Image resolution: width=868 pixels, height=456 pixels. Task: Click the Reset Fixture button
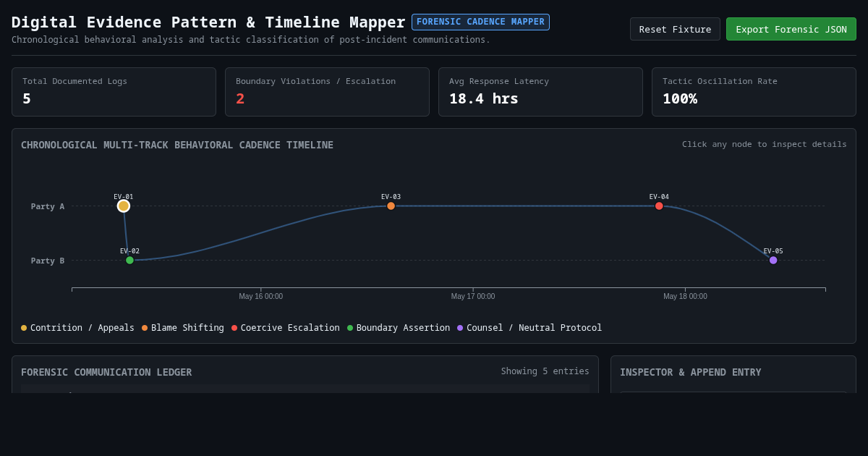(x=675, y=29)
